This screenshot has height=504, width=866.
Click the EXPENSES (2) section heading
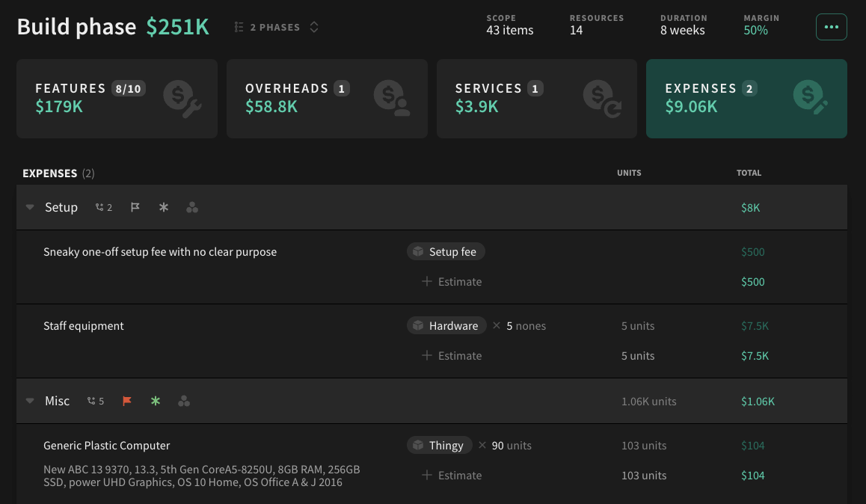click(x=58, y=173)
